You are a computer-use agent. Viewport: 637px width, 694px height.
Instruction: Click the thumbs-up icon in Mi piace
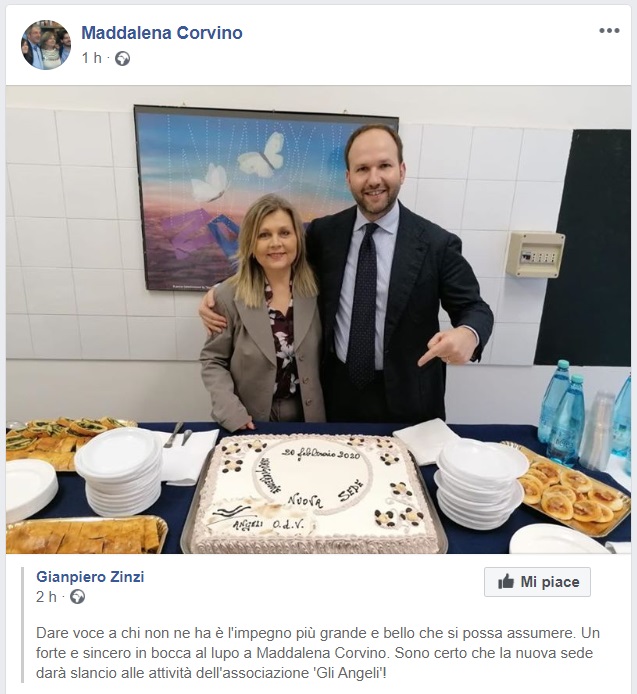[506, 582]
